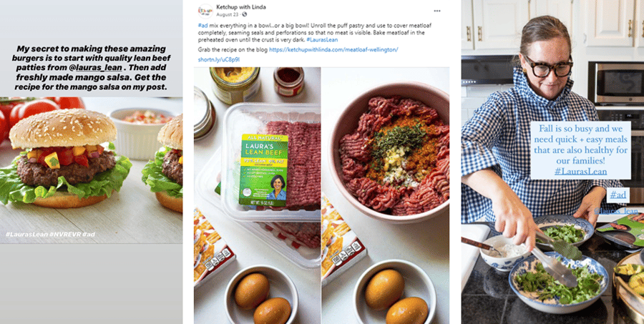
Task: Open the August 23 post timestamp
Action: pyautogui.click(x=227, y=14)
